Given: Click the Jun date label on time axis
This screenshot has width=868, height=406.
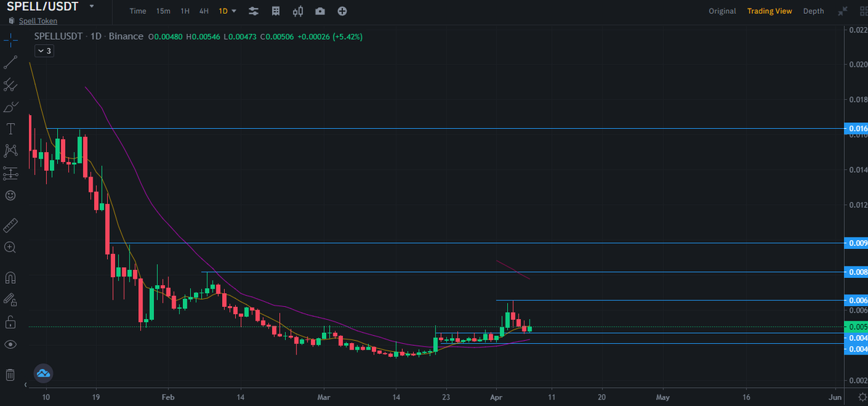Looking at the screenshot, I should 835,397.
